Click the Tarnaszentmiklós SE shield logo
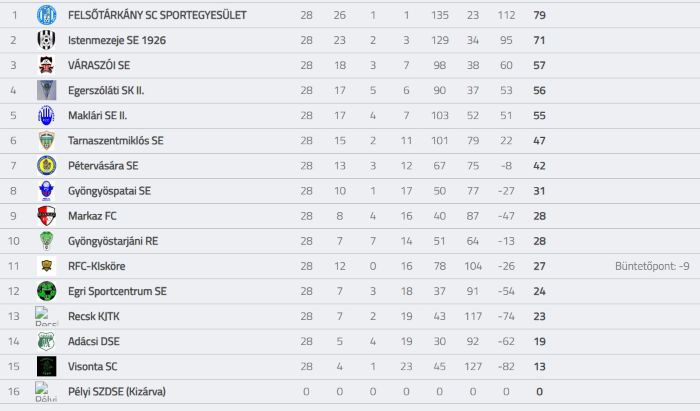 (x=46, y=141)
